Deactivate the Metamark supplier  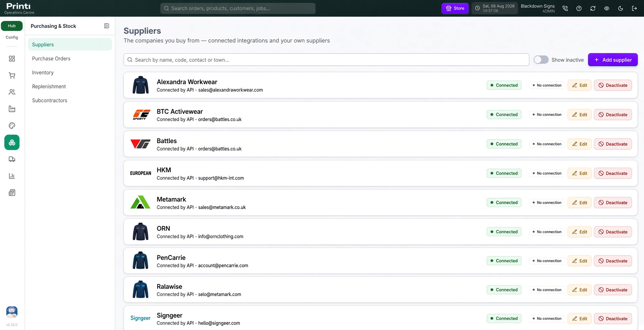[613, 202]
